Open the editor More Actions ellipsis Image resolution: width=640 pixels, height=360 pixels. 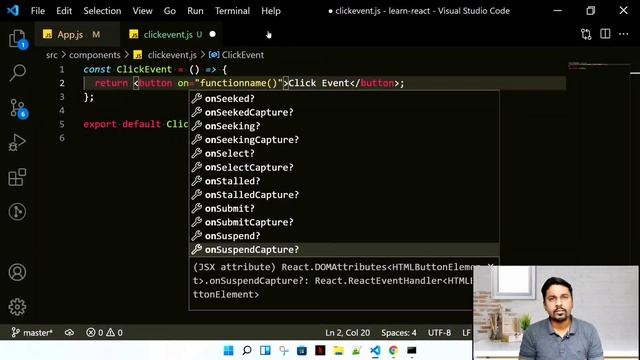tap(624, 34)
